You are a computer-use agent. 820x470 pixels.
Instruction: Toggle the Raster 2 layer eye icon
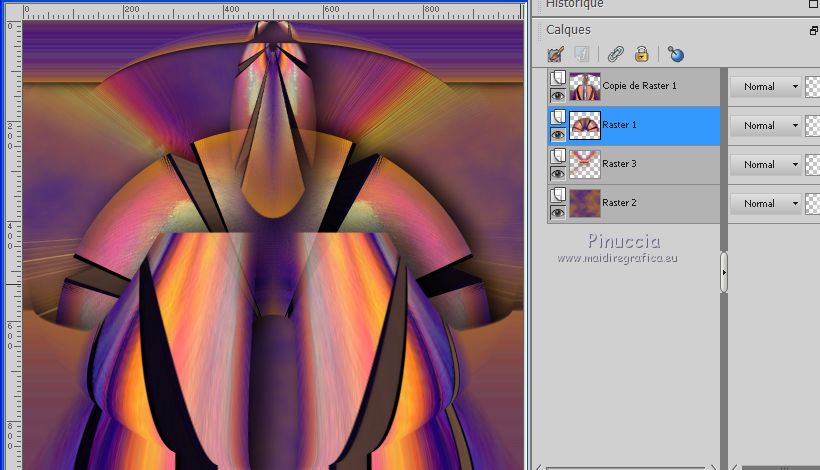558,212
